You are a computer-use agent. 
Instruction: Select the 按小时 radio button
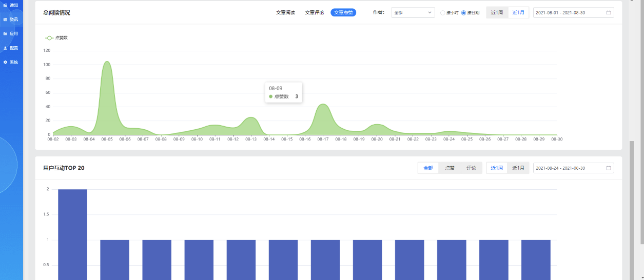click(443, 12)
